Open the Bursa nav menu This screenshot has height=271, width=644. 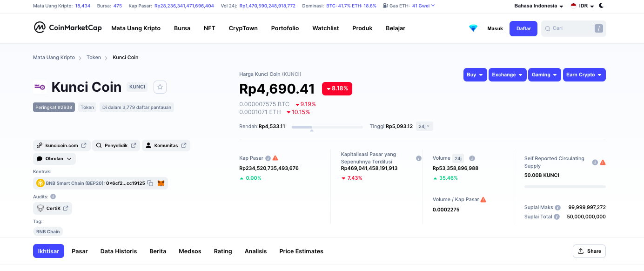coord(182,28)
